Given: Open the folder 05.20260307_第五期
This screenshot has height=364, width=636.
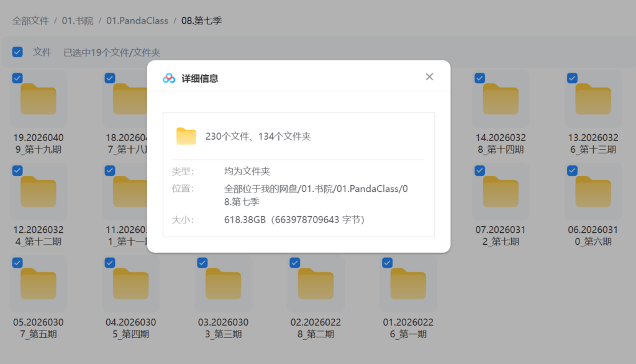Looking at the screenshot, I should (x=38, y=283).
